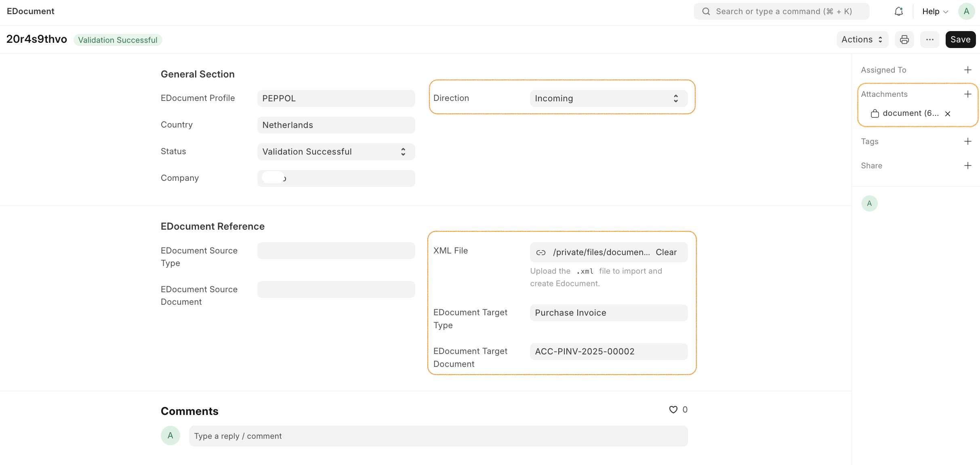Screen dimensions: 980x465
Task: Expand the Actions dropdown
Action: coord(862,40)
